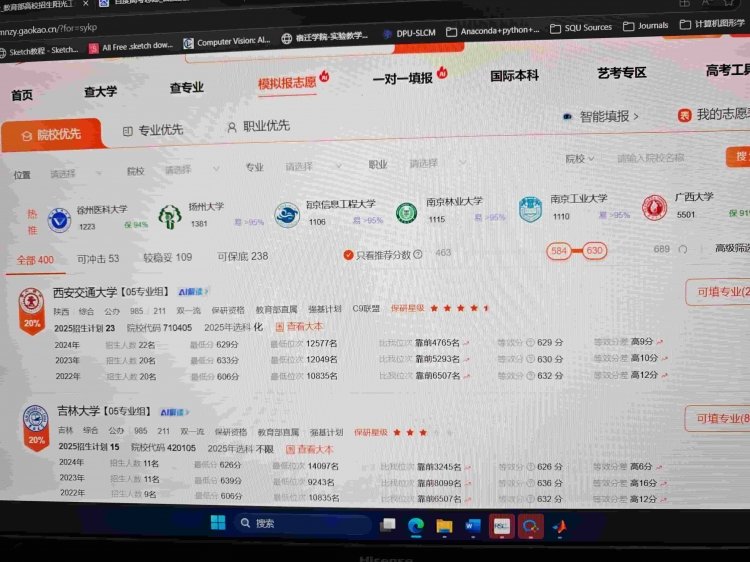Click 南京信息工程大学 logo
The height and width of the screenshot is (562, 750).
[287, 214]
